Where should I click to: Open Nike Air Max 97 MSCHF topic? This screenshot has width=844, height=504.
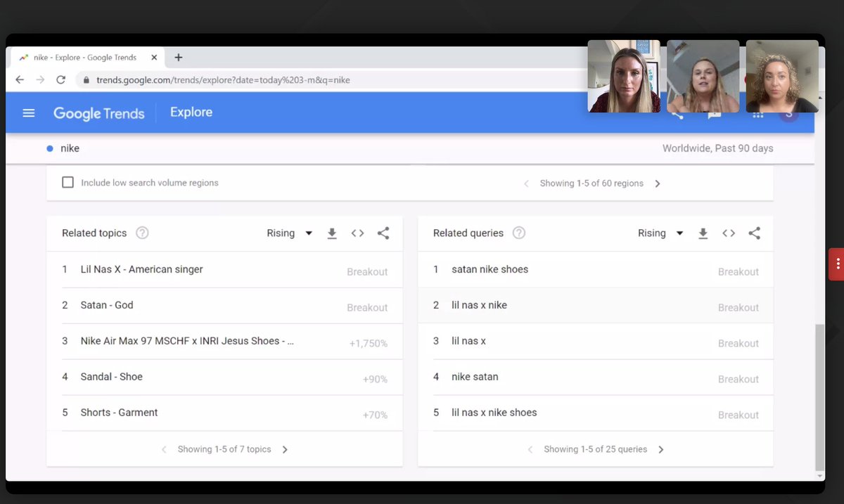click(x=187, y=341)
